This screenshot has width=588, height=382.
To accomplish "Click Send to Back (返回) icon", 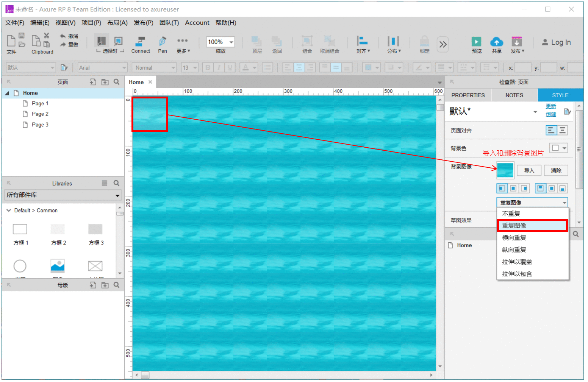I will point(277,41).
